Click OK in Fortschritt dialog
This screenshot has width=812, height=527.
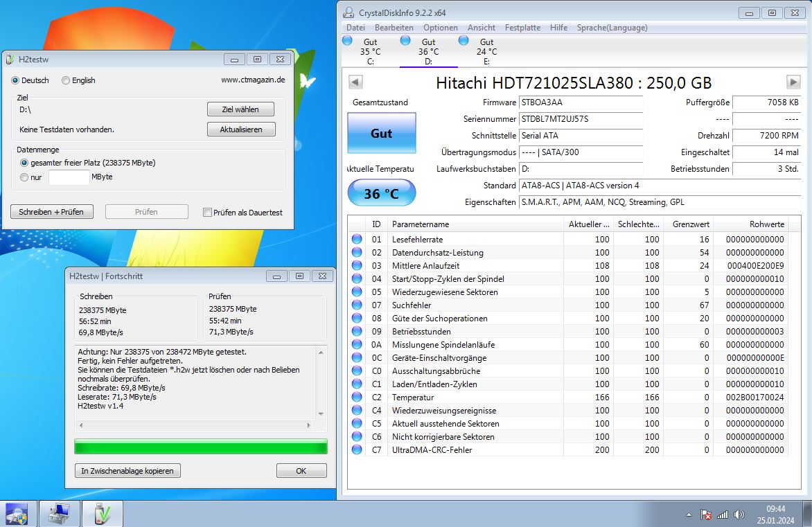[x=301, y=471]
